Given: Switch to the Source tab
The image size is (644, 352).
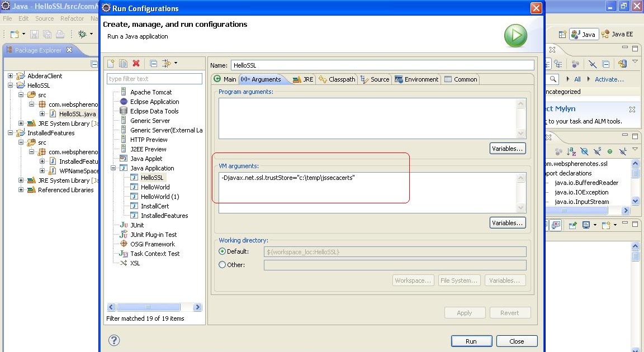Looking at the screenshot, I should (x=375, y=79).
